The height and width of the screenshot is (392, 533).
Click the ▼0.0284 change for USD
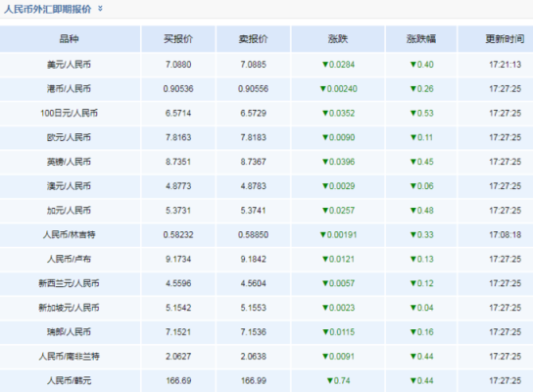338,65
